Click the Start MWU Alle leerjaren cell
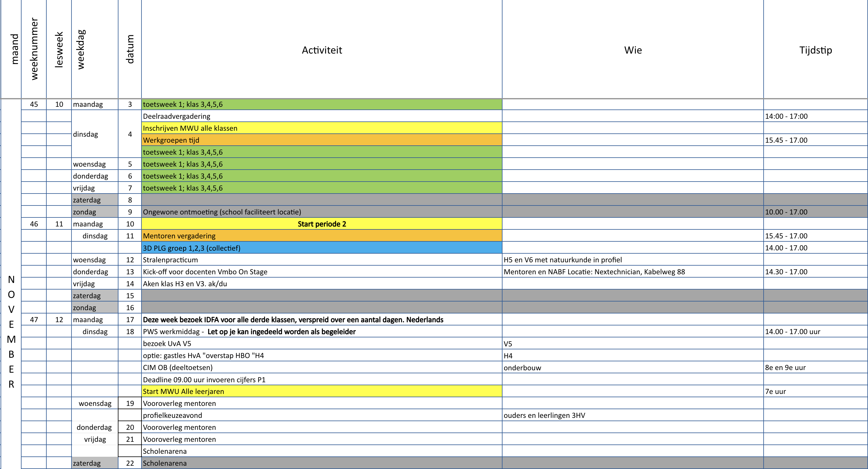The image size is (868, 469). 322,391
